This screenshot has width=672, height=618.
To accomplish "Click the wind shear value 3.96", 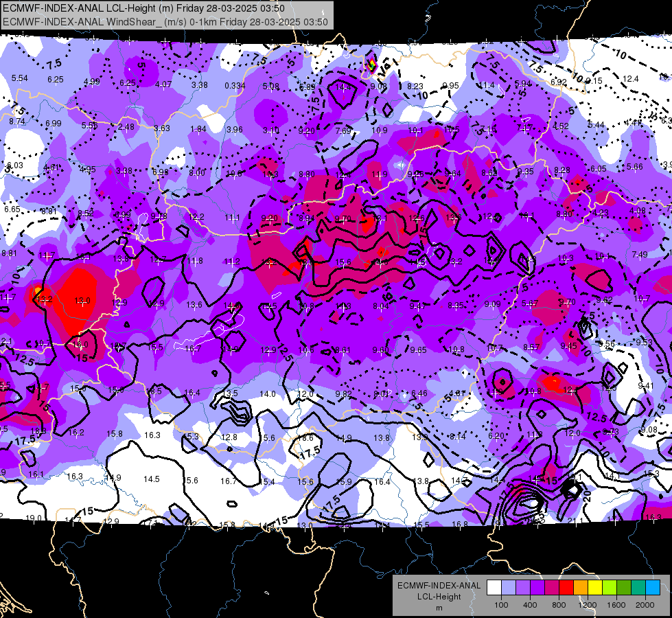I will click(235, 130).
